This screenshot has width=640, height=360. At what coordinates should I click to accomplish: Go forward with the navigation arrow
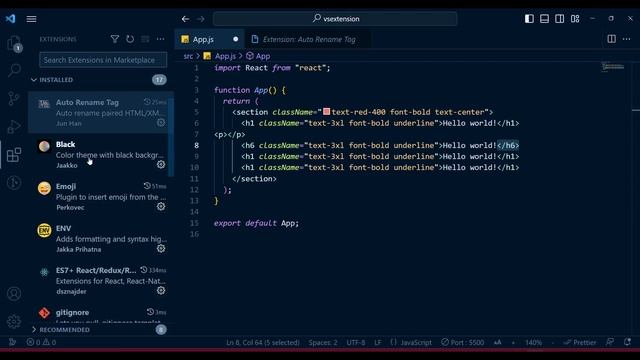click(201, 19)
